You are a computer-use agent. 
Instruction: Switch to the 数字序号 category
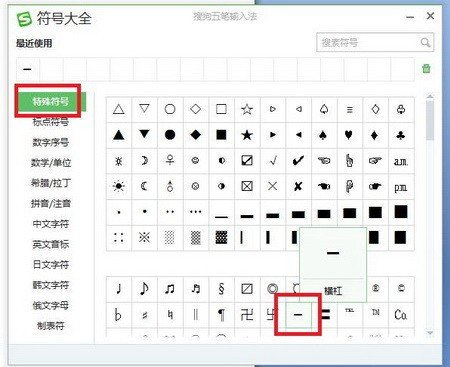51,142
